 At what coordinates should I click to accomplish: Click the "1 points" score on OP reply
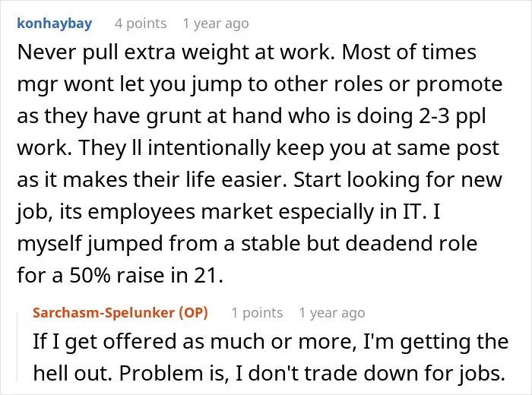[257, 313]
